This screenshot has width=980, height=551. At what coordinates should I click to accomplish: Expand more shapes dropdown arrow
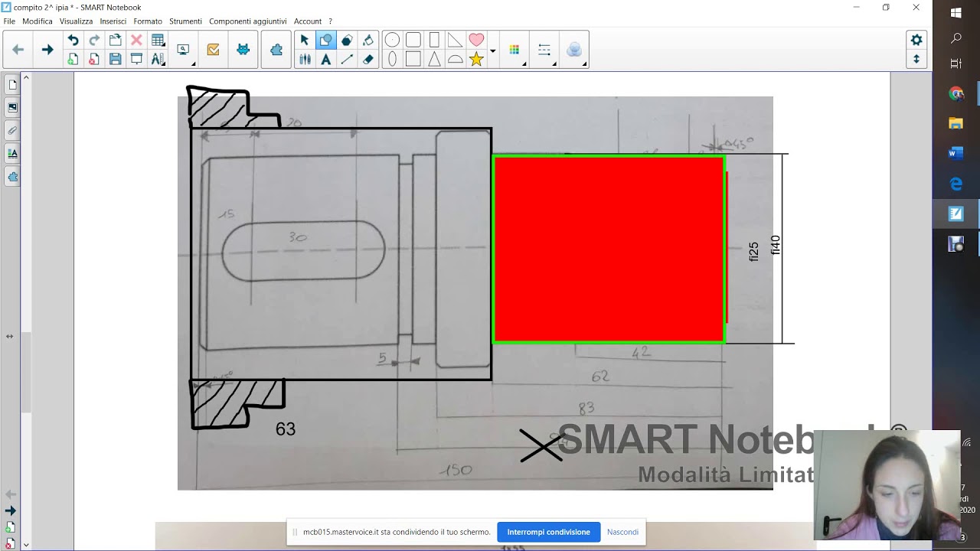pyautogui.click(x=492, y=51)
